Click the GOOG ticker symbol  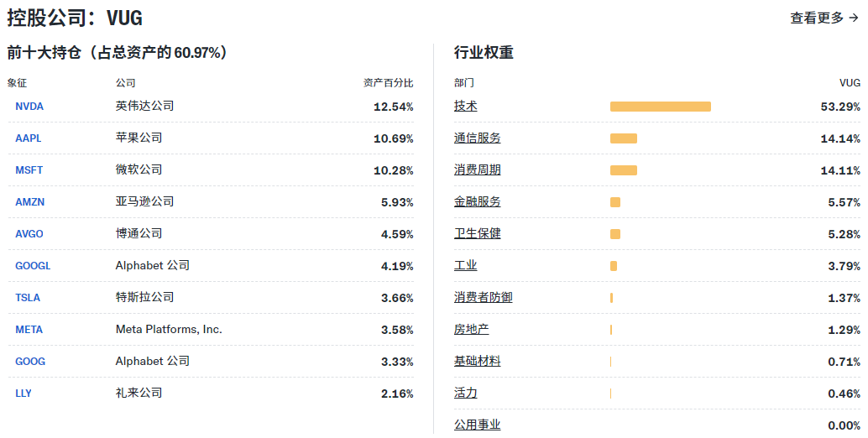pos(30,362)
